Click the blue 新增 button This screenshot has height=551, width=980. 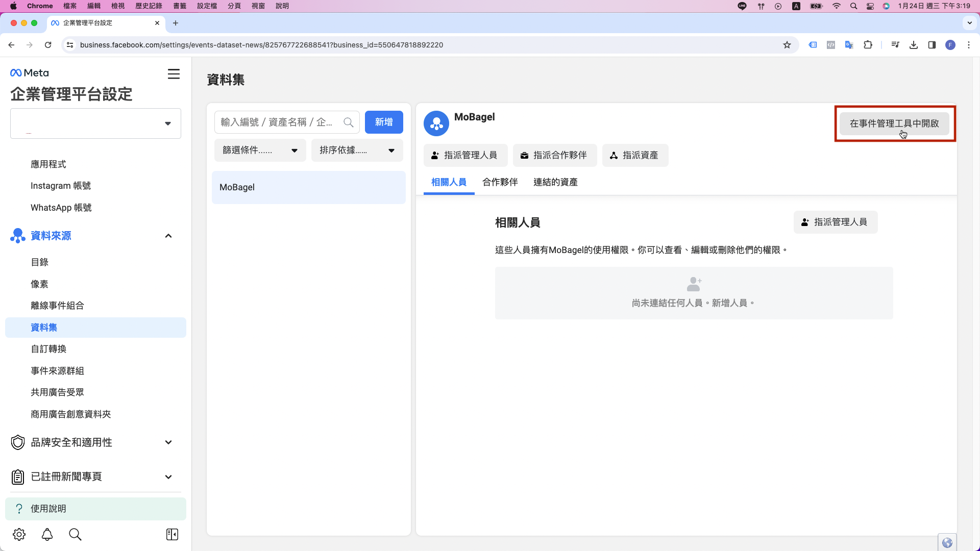pyautogui.click(x=384, y=122)
